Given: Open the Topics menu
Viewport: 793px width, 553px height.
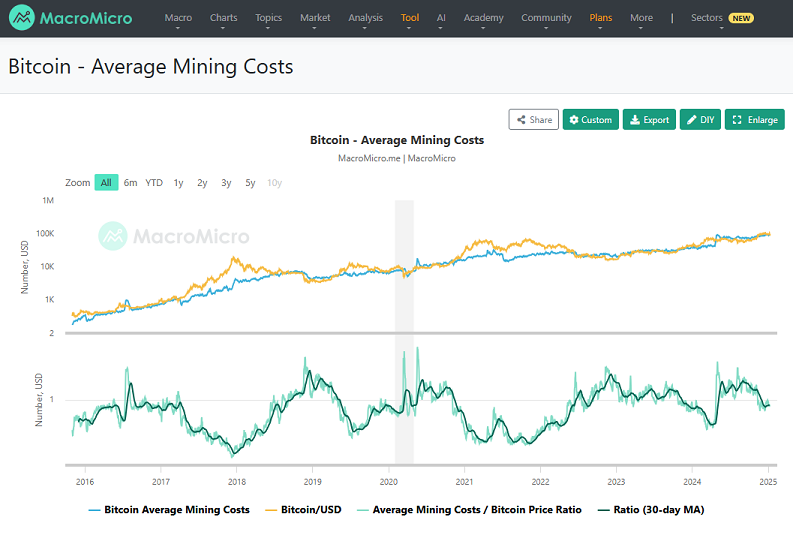Looking at the screenshot, I should (268, 18).
